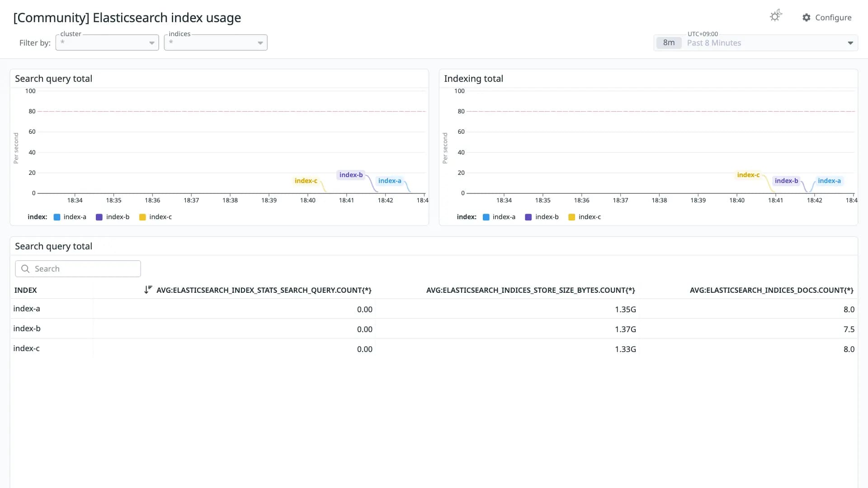
Task: Click the table Search input field
Action: click(78, 268)
